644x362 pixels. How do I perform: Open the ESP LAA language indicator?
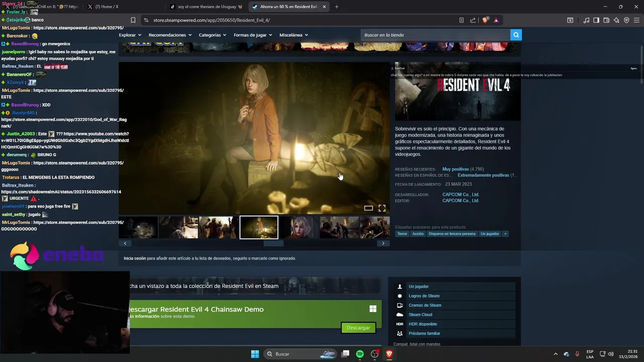pyautogui.click(x=590, y=354)
